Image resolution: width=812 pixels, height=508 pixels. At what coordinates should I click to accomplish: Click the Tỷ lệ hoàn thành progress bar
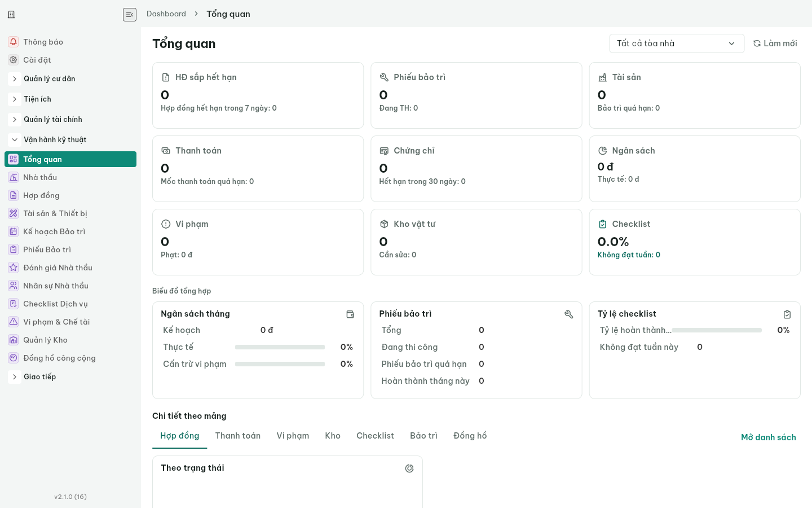tap(717, 330)
